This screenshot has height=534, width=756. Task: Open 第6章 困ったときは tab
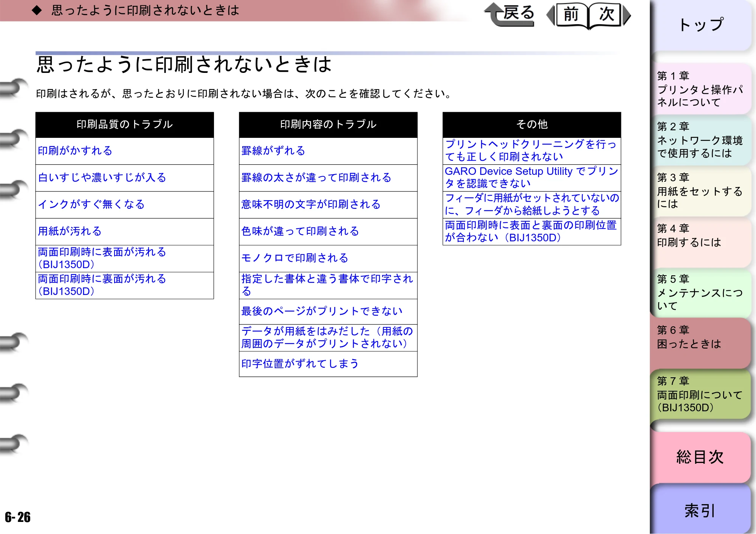point(702,343)
